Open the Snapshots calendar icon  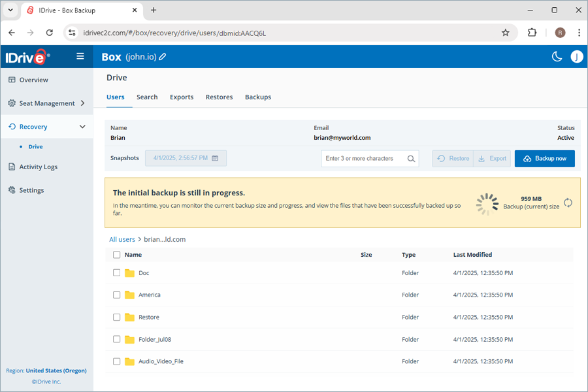point(215,158)
